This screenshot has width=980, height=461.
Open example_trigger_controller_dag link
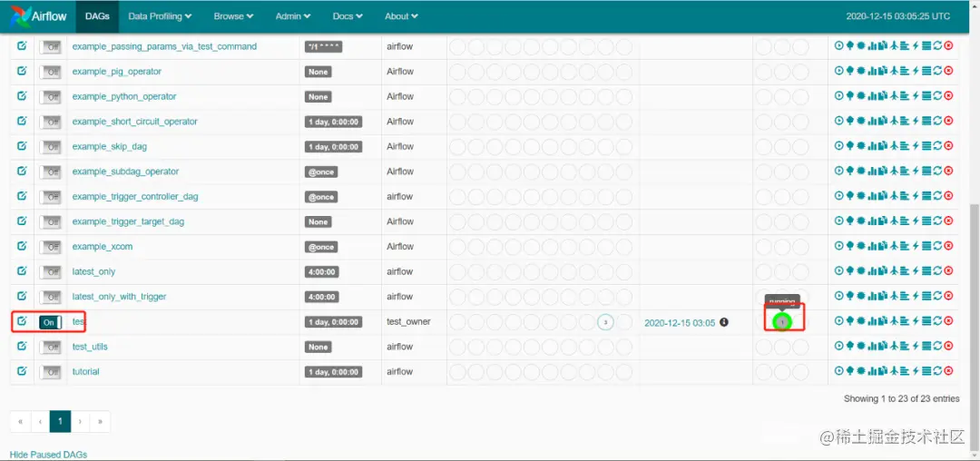pyautogui.click(x=135, y=197)
